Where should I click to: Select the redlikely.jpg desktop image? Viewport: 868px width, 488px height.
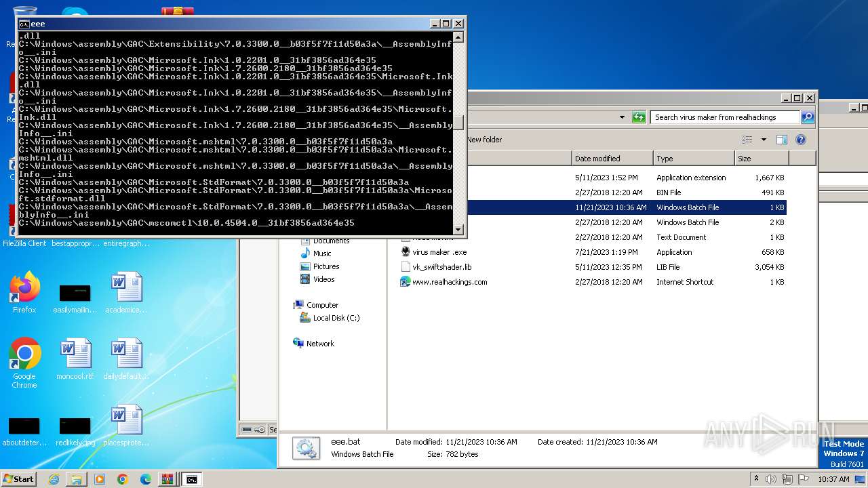pyautogui.click(x=75, y=431)
